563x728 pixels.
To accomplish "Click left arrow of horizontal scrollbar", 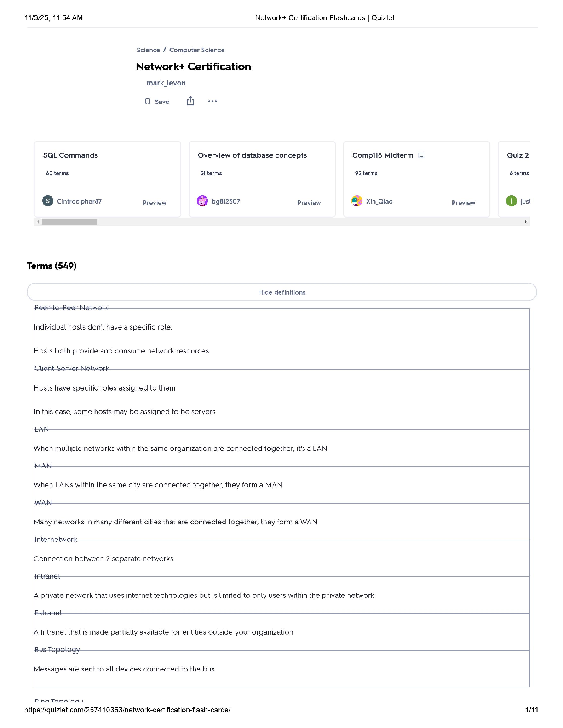I will (38, 222).
